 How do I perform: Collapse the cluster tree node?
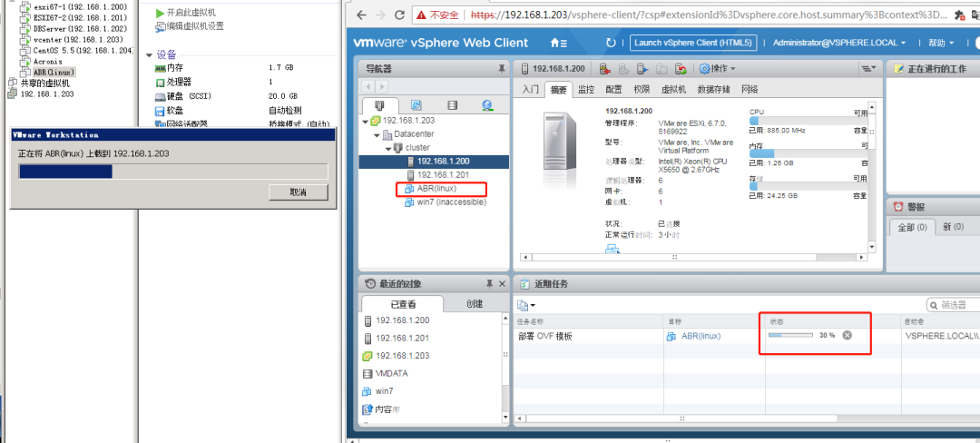387,148
